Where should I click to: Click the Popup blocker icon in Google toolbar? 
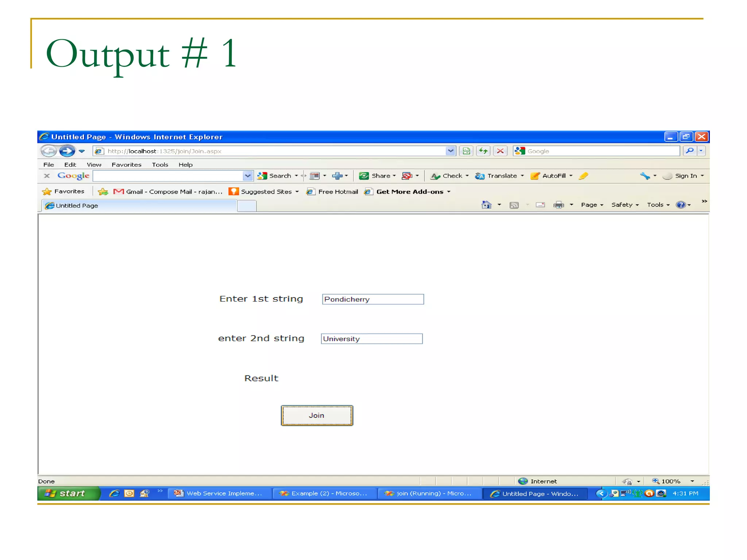pos(407,176)
